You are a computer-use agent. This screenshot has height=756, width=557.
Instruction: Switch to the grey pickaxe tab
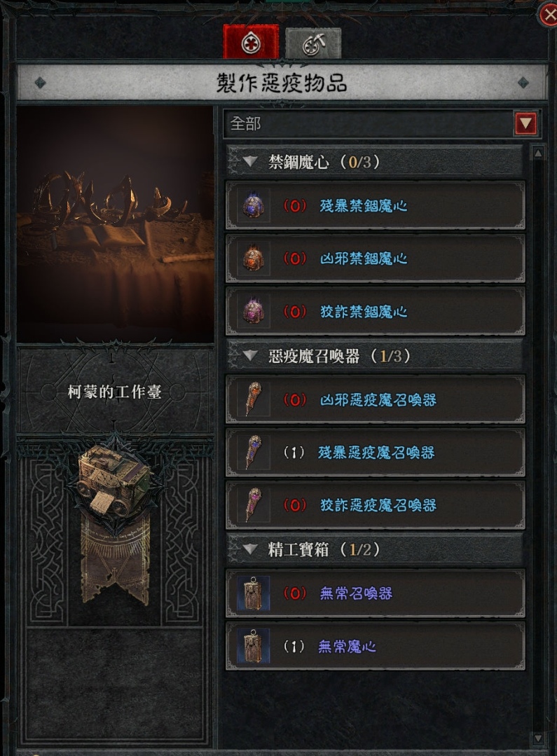coord(313,43)
